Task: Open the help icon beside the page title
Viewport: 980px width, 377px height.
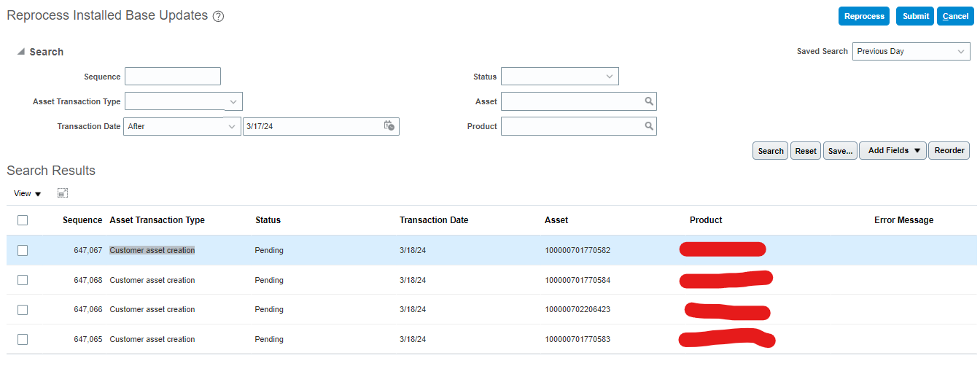Action: (218, 17)
